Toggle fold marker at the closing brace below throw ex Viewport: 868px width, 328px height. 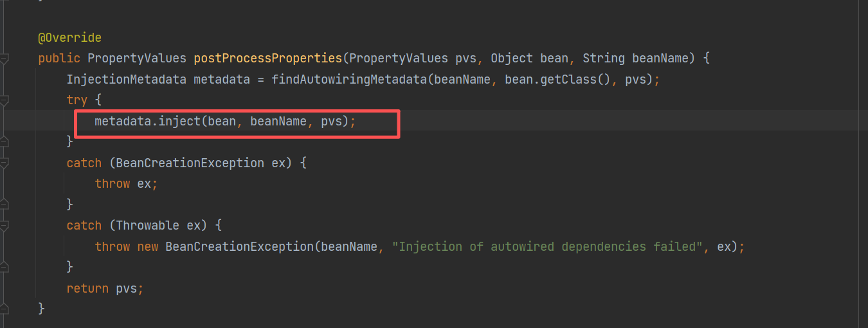coord(4,203)
